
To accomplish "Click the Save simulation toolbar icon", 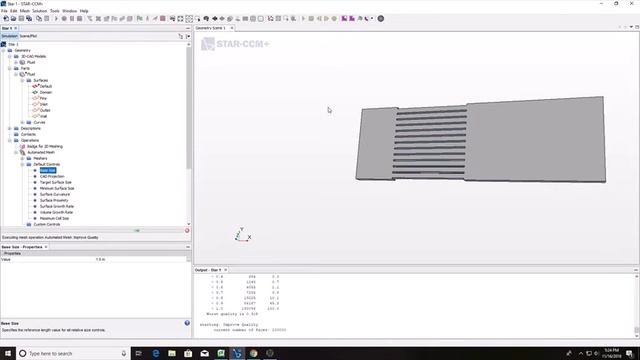I will pos(21,18).
